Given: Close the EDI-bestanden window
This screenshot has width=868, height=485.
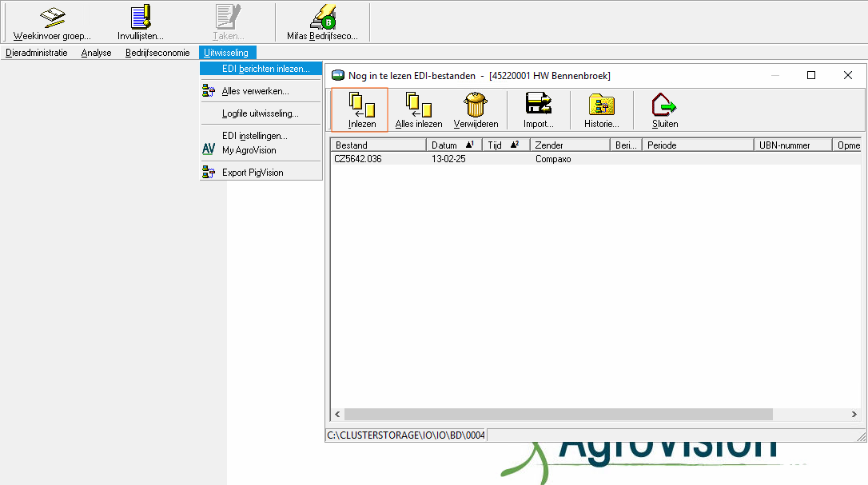Looking at the screenshot, I should tap(847, 75).
